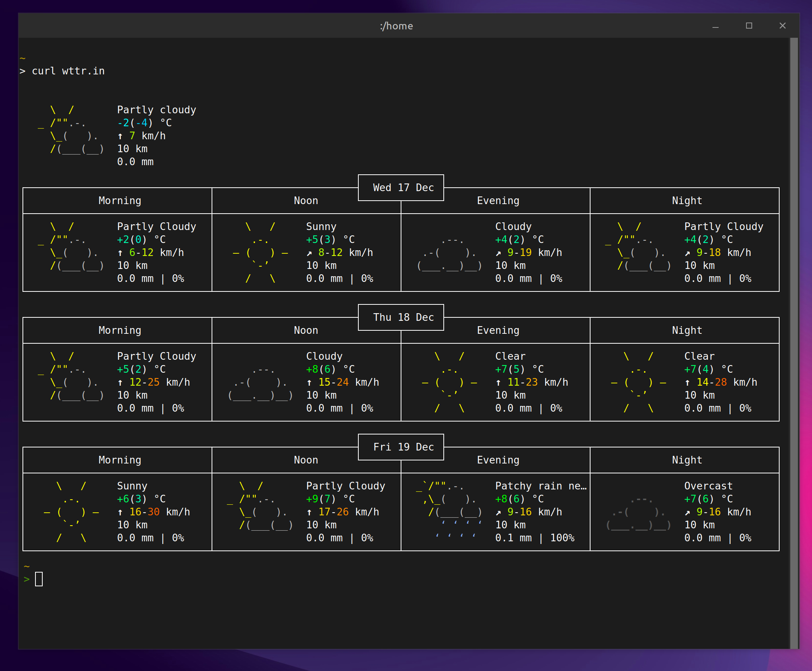The image size is (812, 671).
Task: Click the 100% precipitation value on Friday evening
Action: pyautogui.click(x=562, y=537)
